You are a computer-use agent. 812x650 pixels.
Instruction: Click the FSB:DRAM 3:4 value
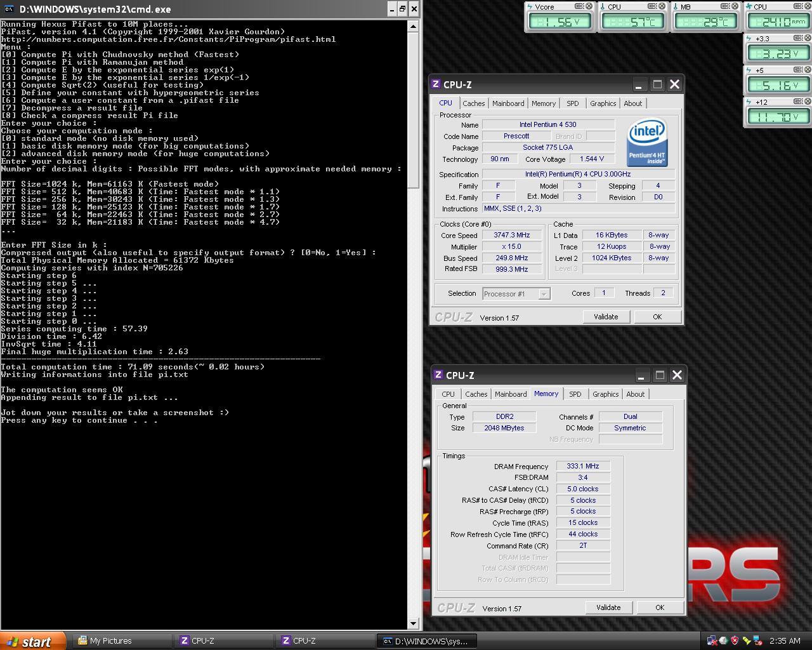pos(583,477)
